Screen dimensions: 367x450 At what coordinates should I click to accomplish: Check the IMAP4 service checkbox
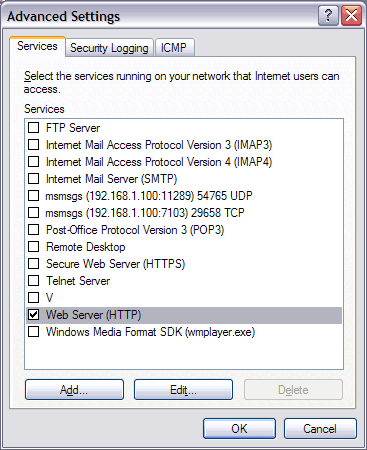pyautogui.click(x=33, y=162)
